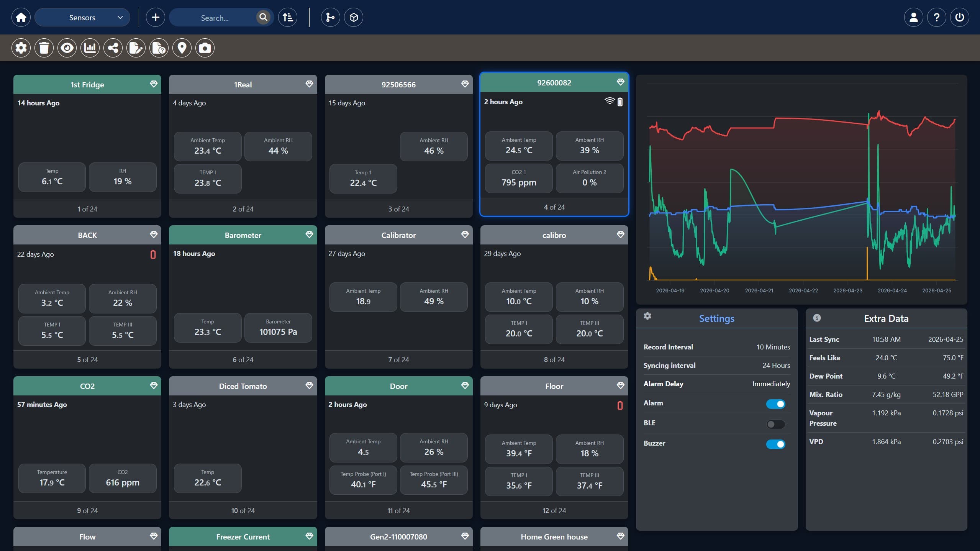Open the help question mark icon
This screenshot has height=551, width=980.
coord(937,17)
